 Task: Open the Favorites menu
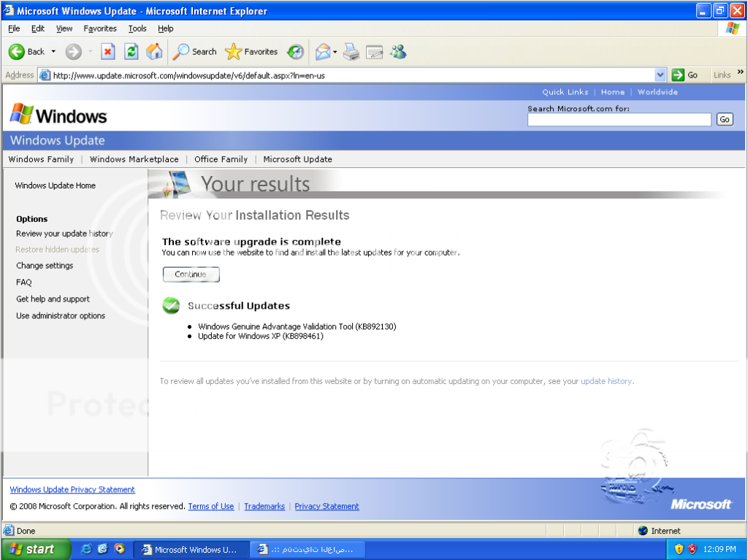(x=100, y=28)
